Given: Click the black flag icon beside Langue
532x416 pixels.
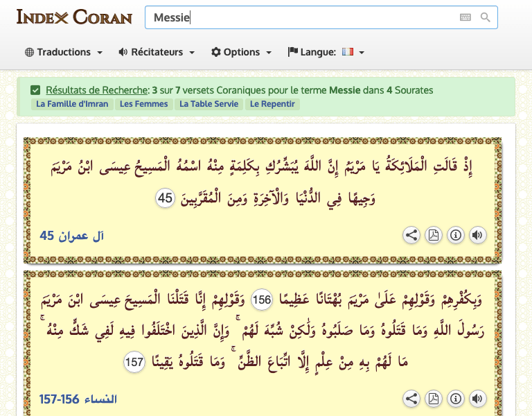Looking at the screenshot, I should pos(293,51).
